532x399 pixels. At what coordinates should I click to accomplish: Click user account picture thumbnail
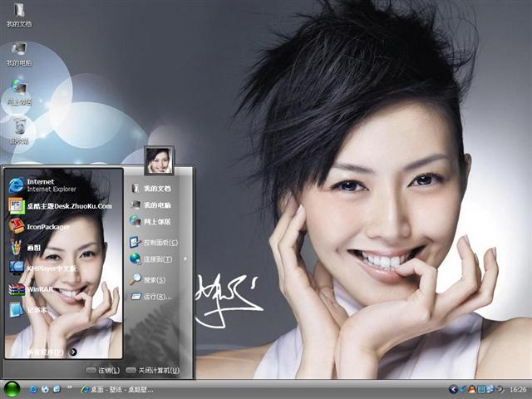tap(159, 160)
